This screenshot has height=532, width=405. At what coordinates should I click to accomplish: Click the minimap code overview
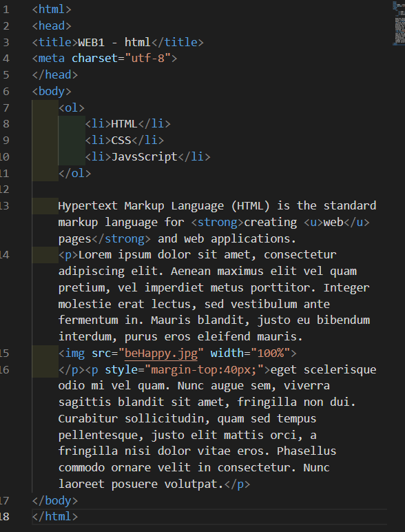[x=399, y=23]
